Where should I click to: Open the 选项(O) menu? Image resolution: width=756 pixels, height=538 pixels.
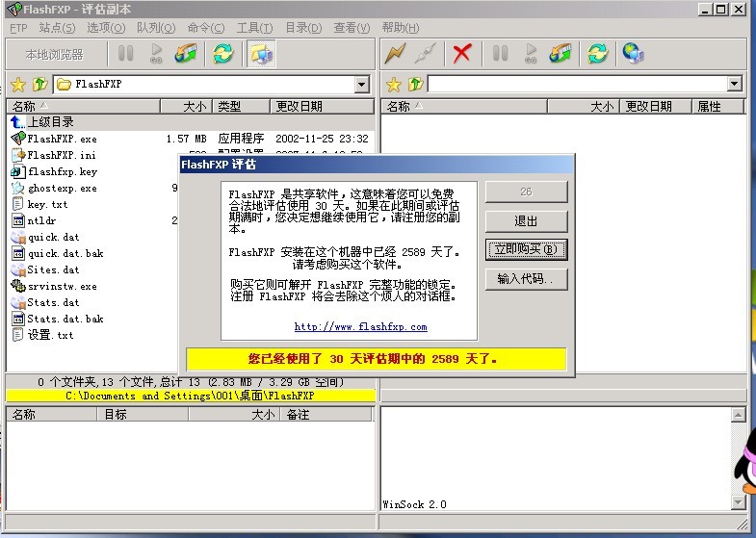pos(106,28)
